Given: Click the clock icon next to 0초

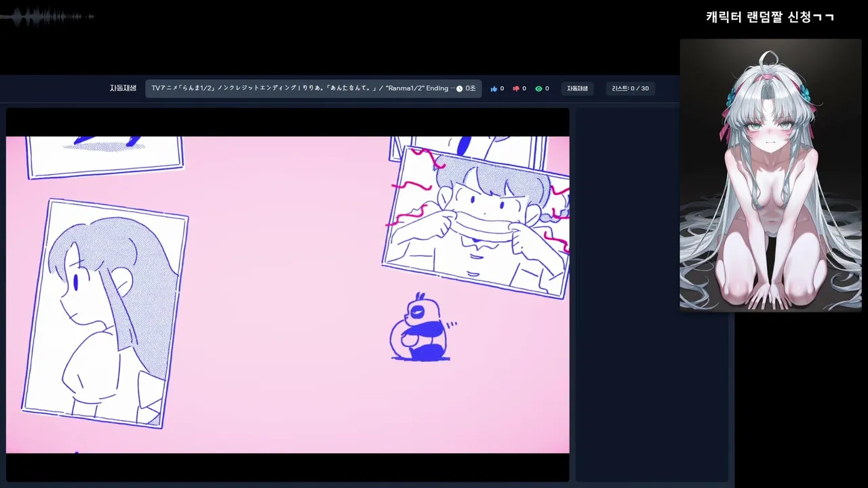Looking at the screenshot, I should 459,89.
